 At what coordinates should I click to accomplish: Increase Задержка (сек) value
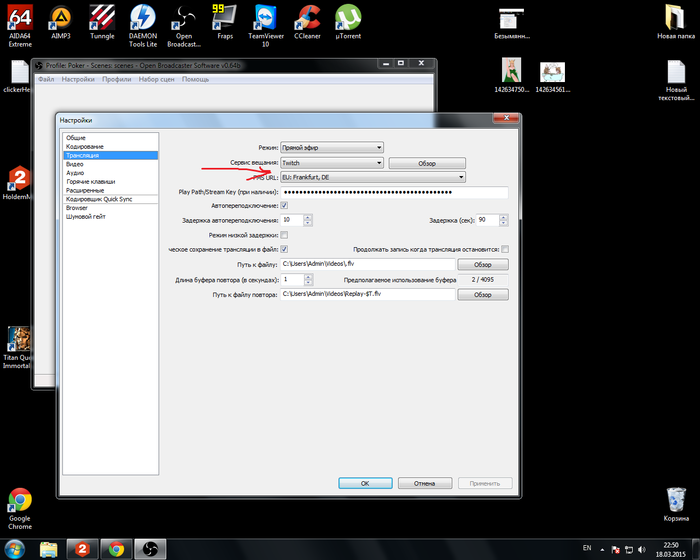pyautogui.click(x=504, y=217)
